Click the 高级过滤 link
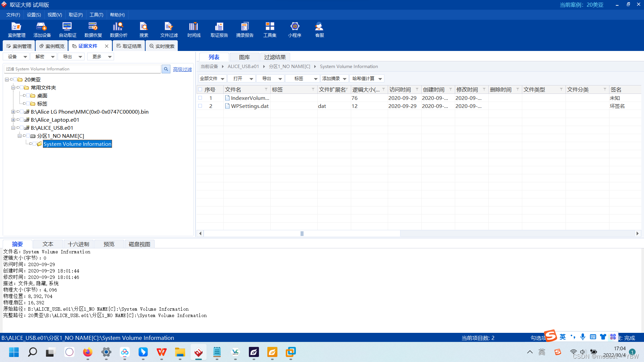The height and width of the screenshot is (362, 644). click(182, 69)
